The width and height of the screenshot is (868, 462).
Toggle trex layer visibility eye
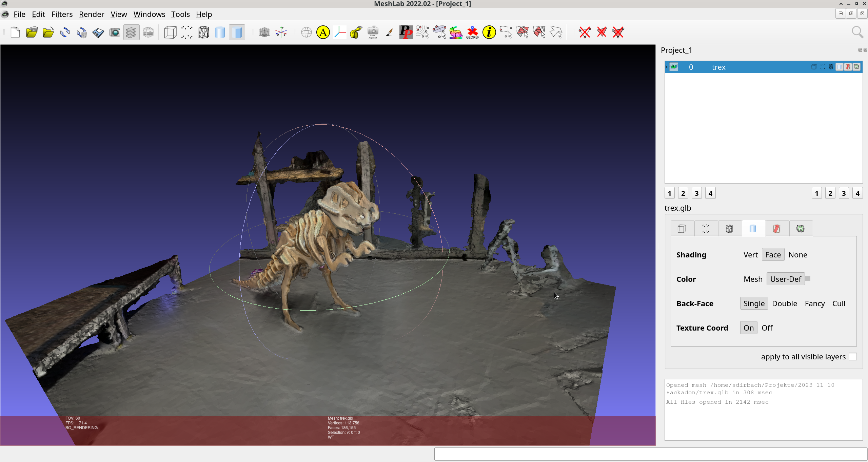(x=674, y=67)
